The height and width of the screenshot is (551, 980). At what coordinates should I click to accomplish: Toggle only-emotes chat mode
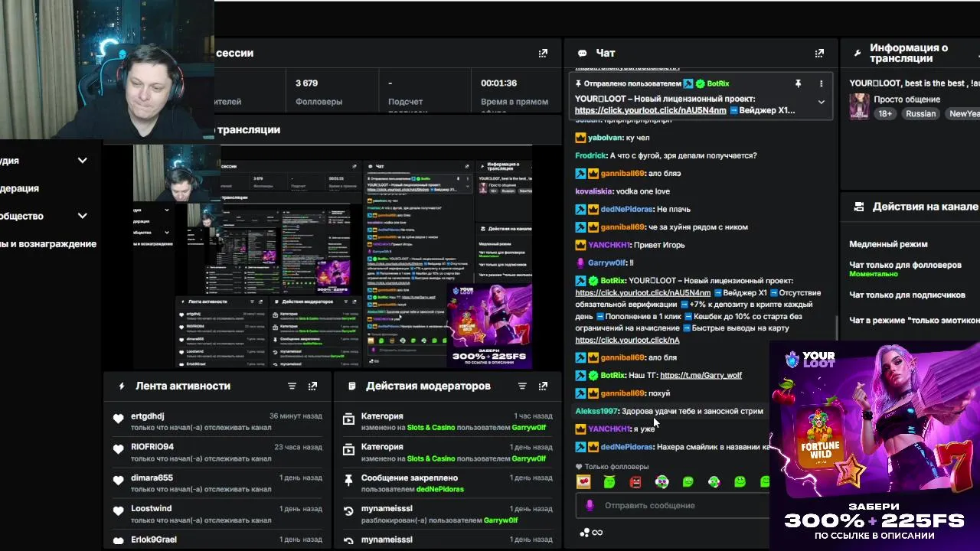click(914, 321)
